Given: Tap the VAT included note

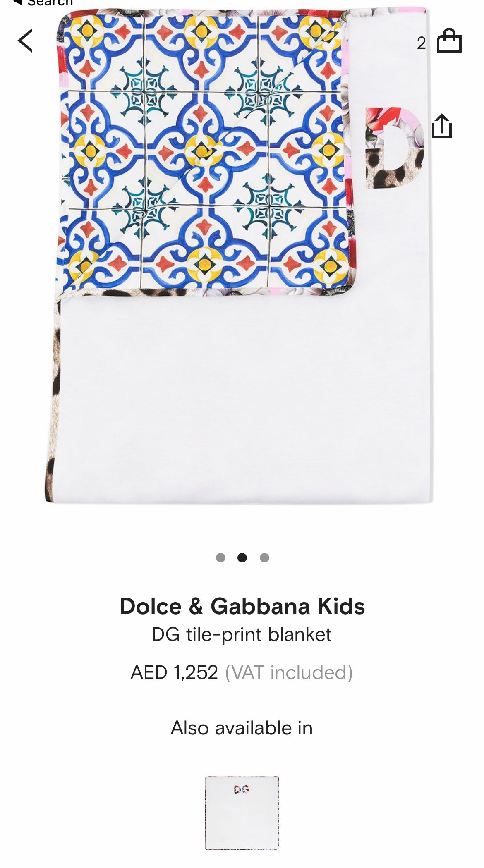Looking at the screenshot, I should (x=289, y=672).
